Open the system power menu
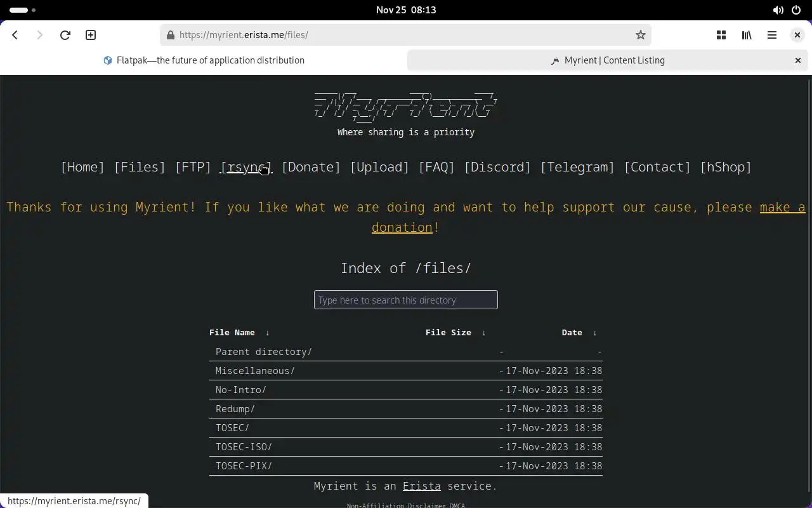This screenshot has height=508, width=812. click(x=796, y=10)
